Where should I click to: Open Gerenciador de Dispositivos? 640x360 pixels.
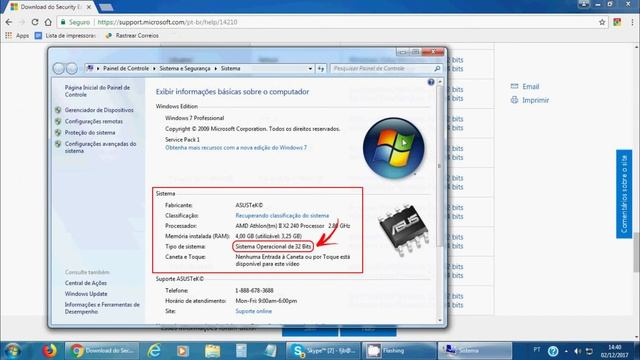point(99,110)
